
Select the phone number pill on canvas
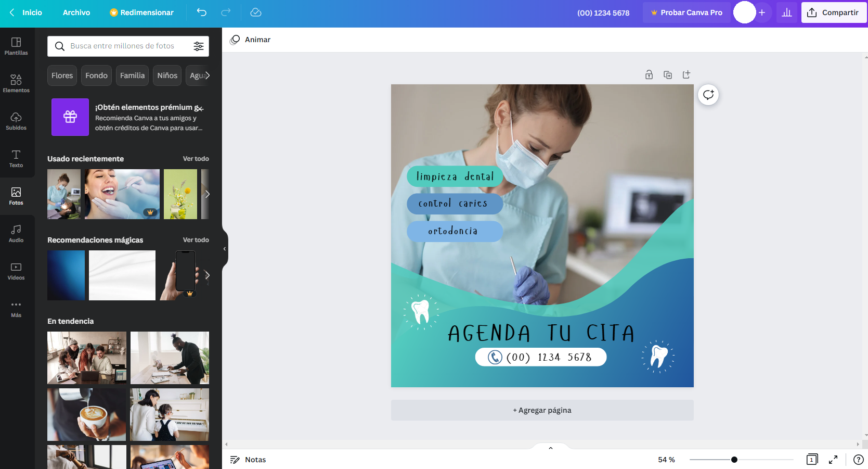[541, 357]
